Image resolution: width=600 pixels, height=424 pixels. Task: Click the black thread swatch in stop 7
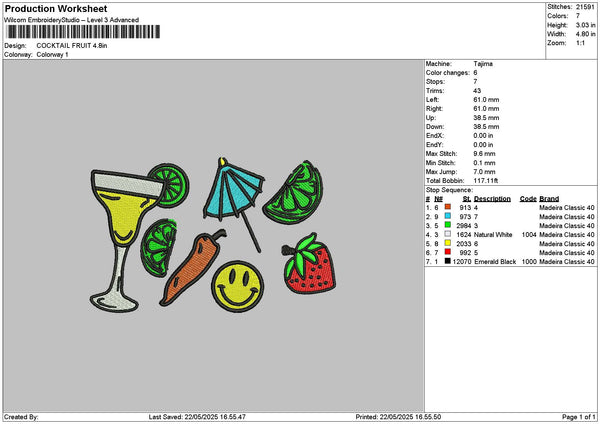(448, 261)
